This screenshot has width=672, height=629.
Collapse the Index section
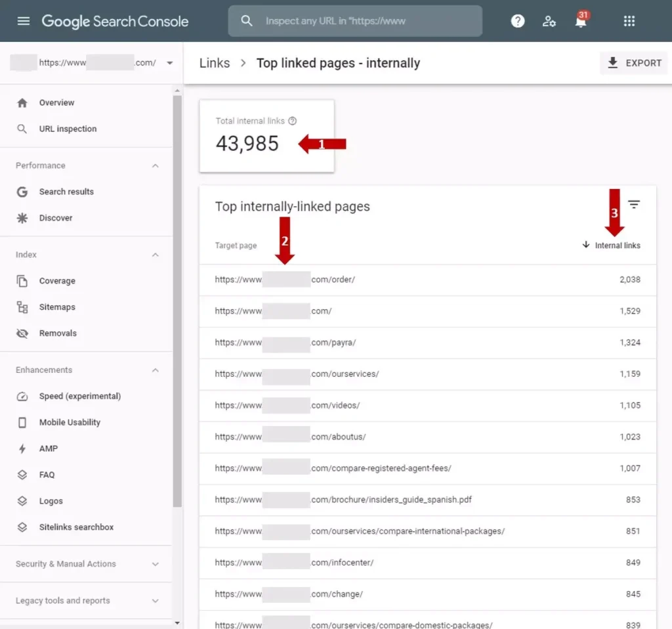(155, 255)
